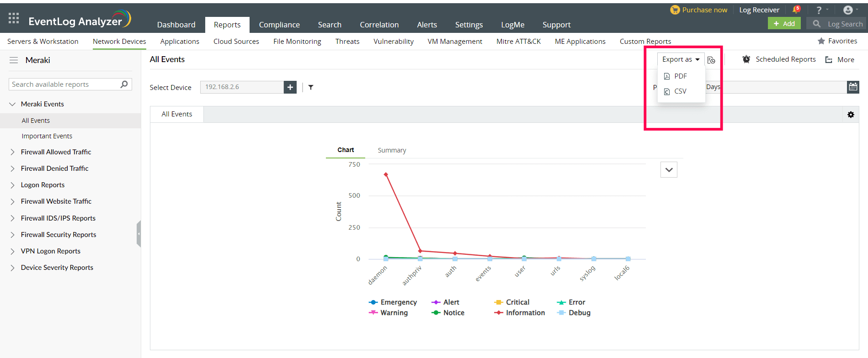Select Threats sub-tab
The height and width of the screenshot is (358, 868).
click(x=347, y=41)
